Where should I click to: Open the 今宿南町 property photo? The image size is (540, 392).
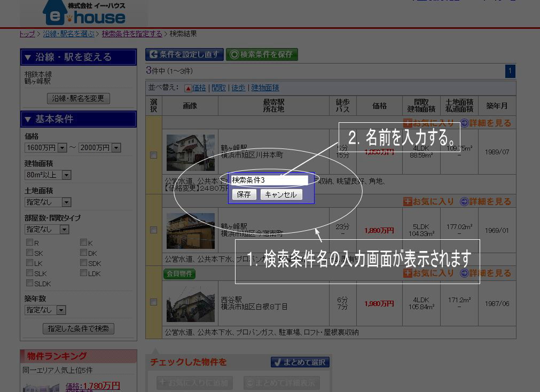[191, 231]
